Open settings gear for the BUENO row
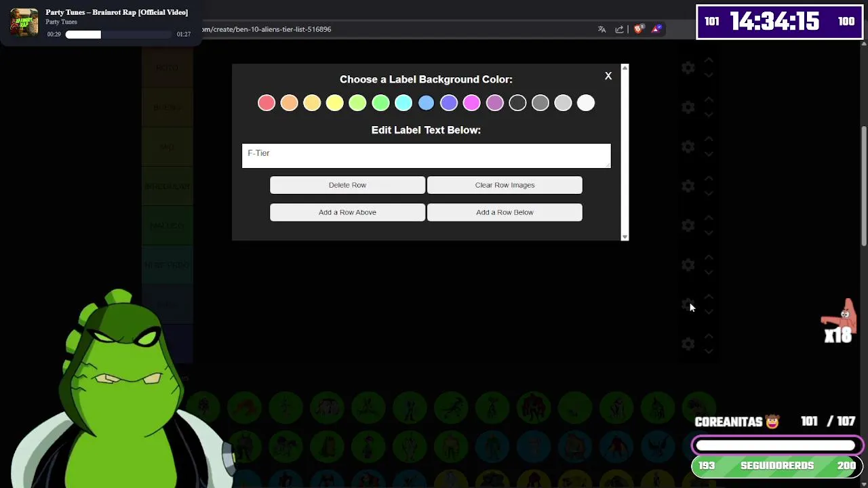Image resolution: width=868 pixels, height=488 pixels. [x=688, y=107]
